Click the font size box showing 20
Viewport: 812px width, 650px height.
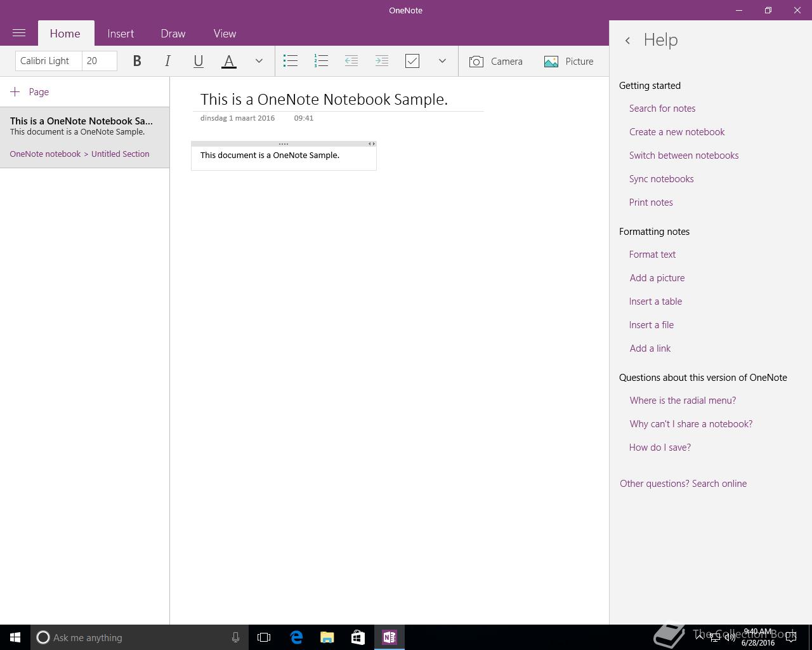(100, 61)
